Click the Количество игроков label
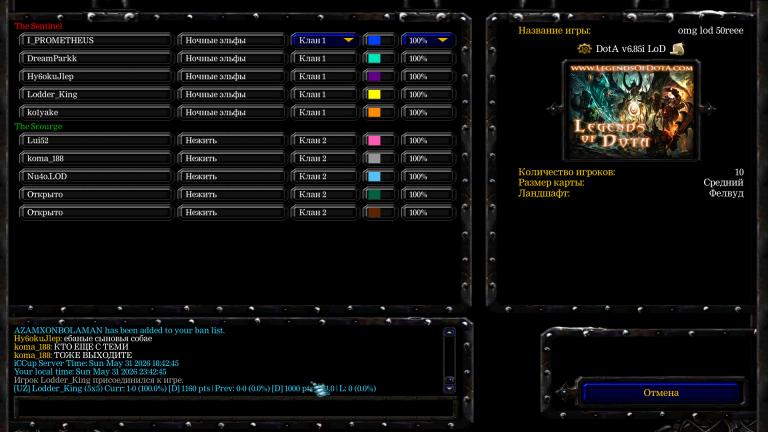 567,172
